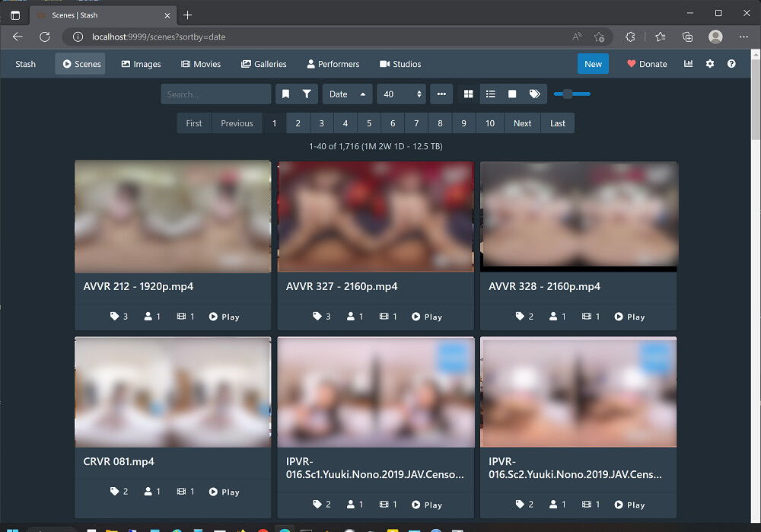Click the filter funnel icon
Viewport: 761px width, 532px height.
[307, 94]
